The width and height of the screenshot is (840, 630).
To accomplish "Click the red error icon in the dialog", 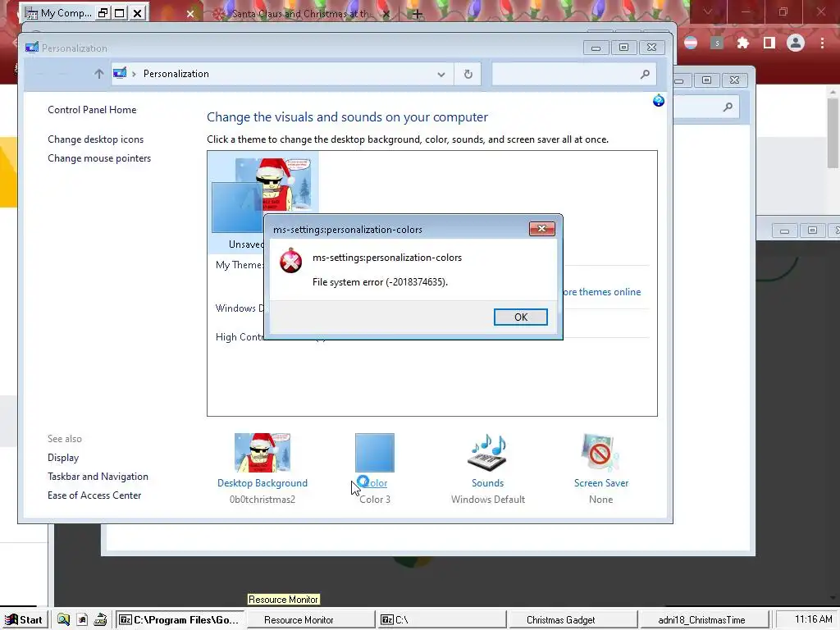I will click(x=291, y=262).
